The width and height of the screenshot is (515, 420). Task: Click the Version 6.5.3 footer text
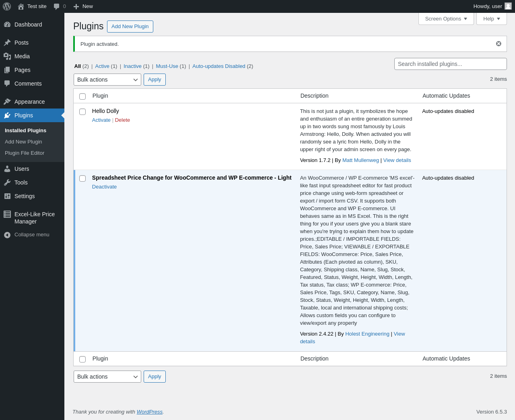pyautogui.click(x=492, y=412)
